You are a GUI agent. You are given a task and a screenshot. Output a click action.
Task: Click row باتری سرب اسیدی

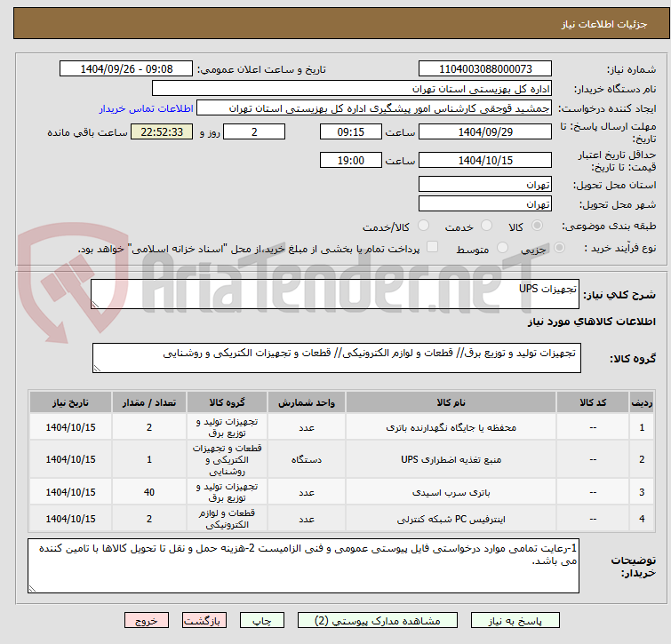pos(342,492)
